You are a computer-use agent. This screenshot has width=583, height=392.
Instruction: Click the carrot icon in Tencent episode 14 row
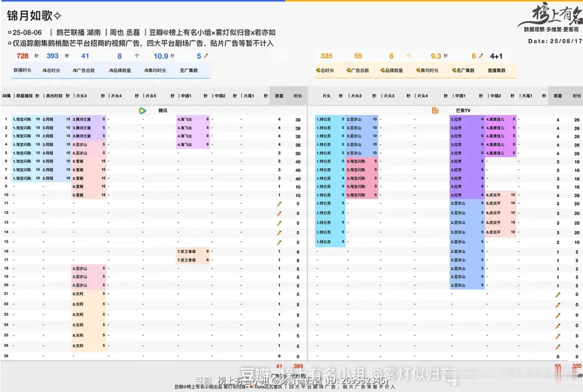point(279,233)
